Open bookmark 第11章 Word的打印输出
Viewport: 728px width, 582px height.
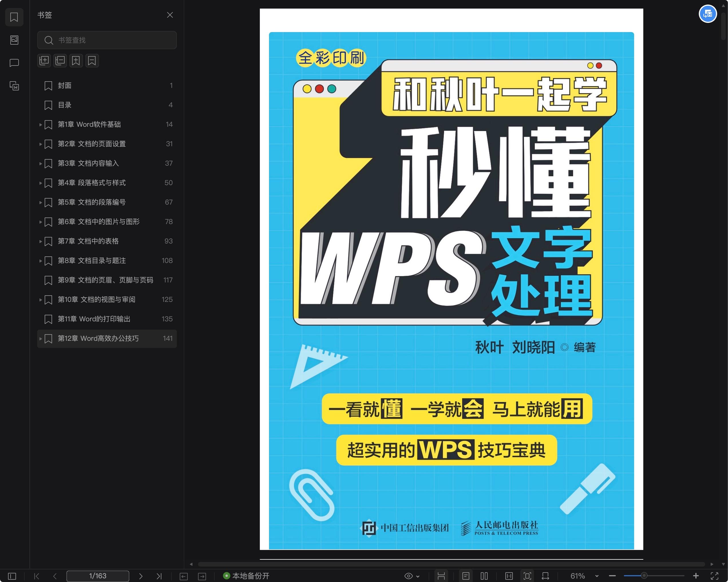click(x=107, y=319)
